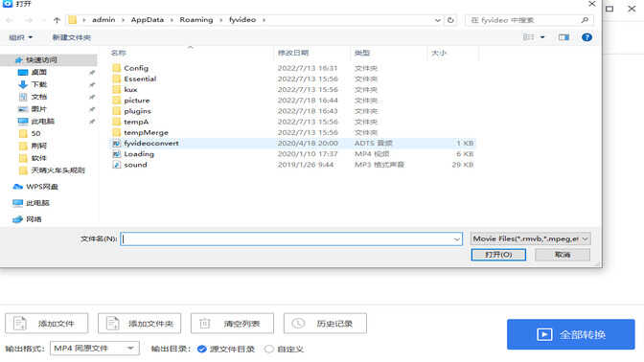Select the fyvideoconvert audio file
Screen dimensions: 644x362
click(151, 144)
